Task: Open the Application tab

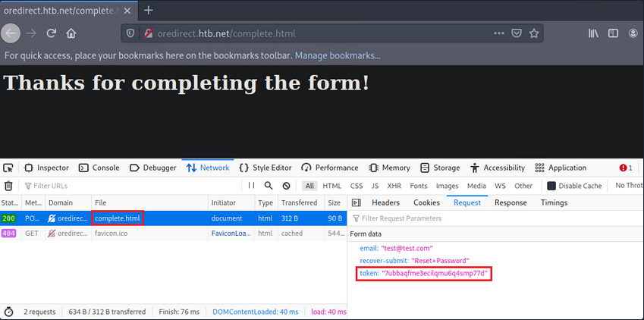Action: coord(561,168)
